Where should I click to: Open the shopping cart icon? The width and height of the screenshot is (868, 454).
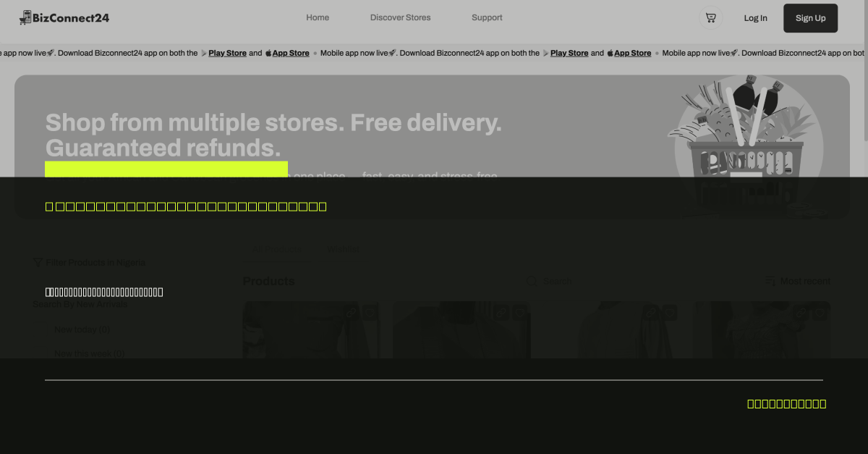tap(710, 18)
